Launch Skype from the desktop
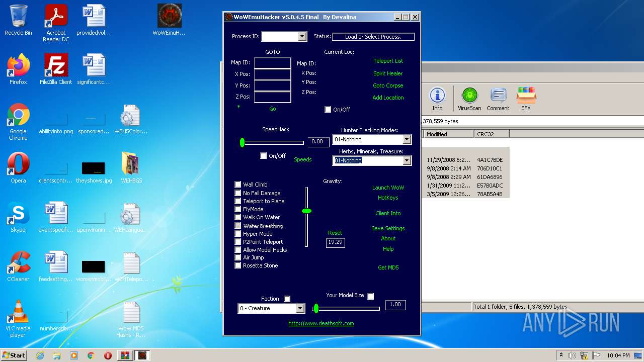 pyautogui.click(x=18, y=217)
